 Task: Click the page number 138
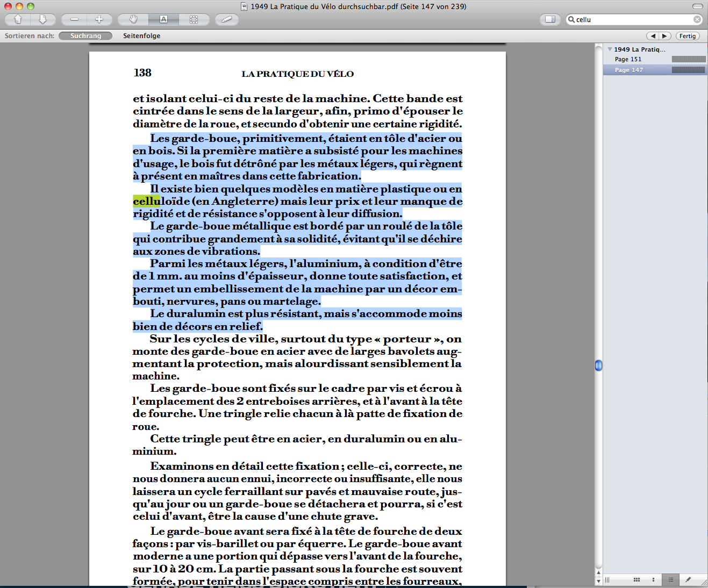pyautogui.click(x=142, y=73)
